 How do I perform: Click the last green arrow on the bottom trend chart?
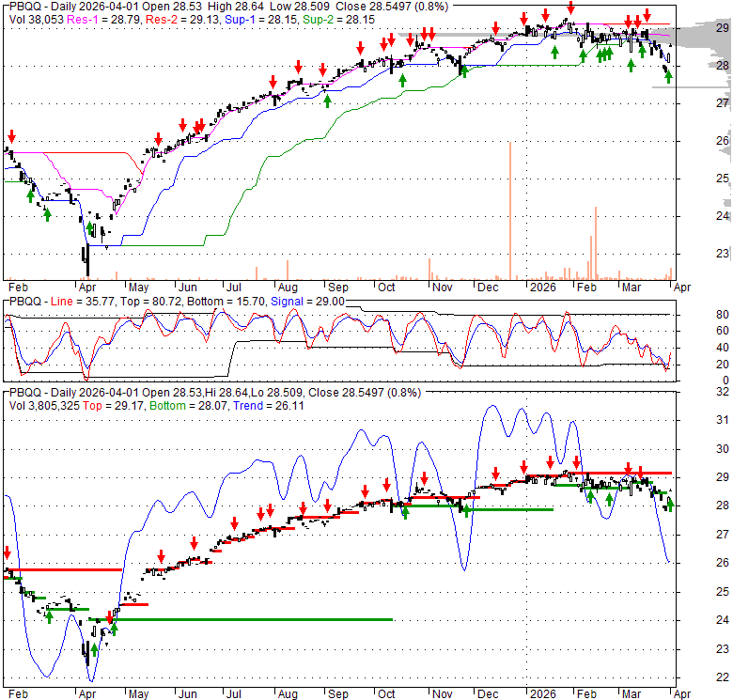click(x=670, y=505)
